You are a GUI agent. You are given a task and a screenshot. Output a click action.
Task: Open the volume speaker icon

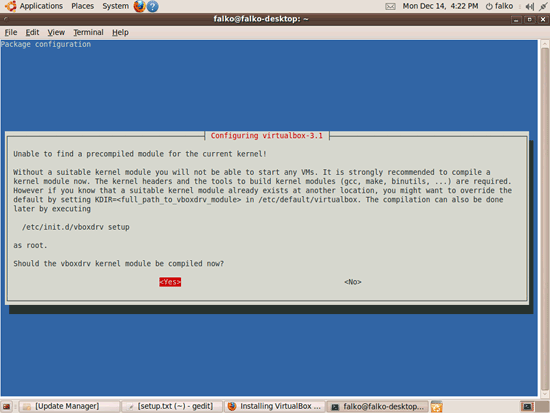tap(530, 6)
